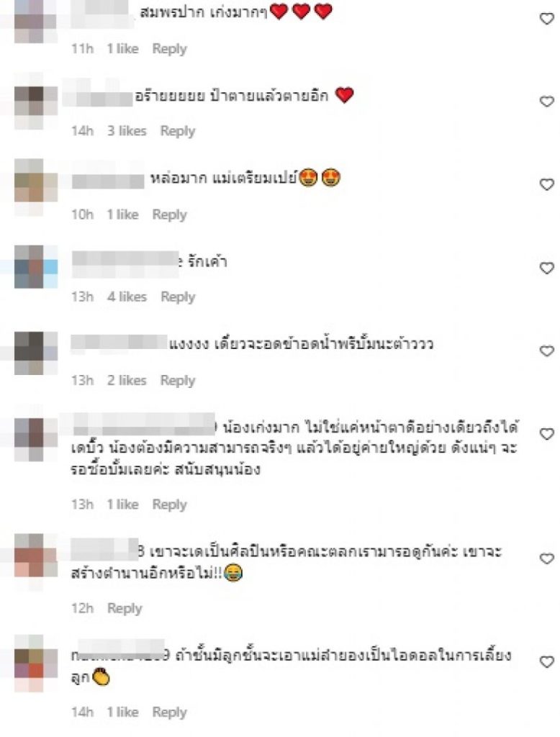Reply to the 11h comment
The height and width of the screenshot is (737, 560).
169,49
